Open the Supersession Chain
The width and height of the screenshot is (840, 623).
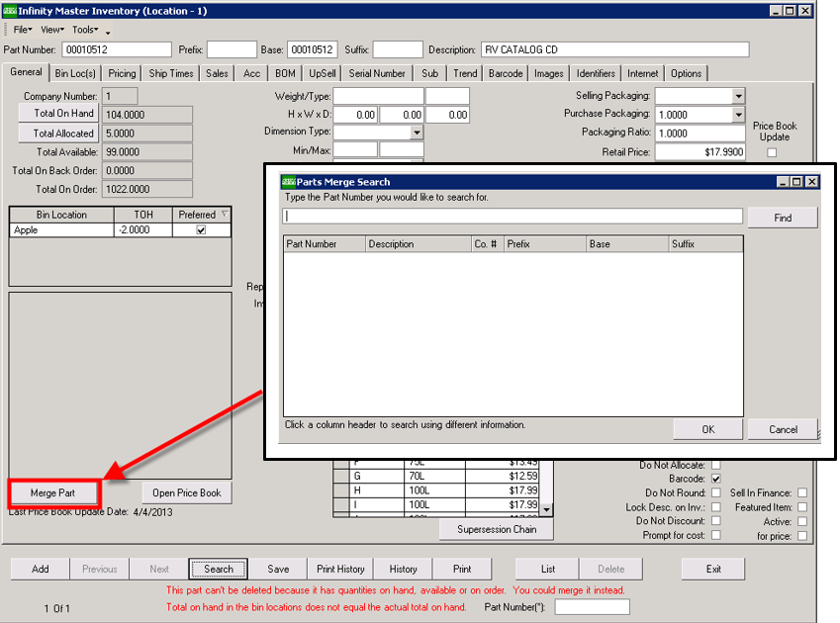point(496,530)
